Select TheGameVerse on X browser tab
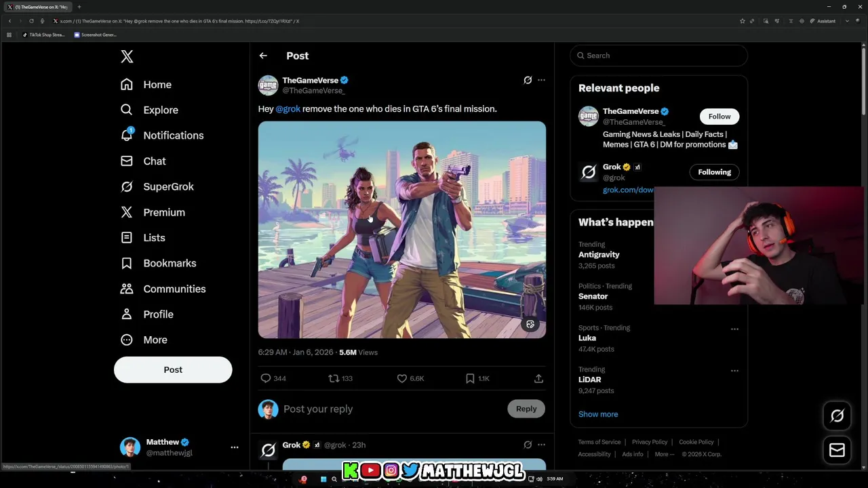This screenshot has width=868, height=488. pyautogui.click(x=37, y=7)
